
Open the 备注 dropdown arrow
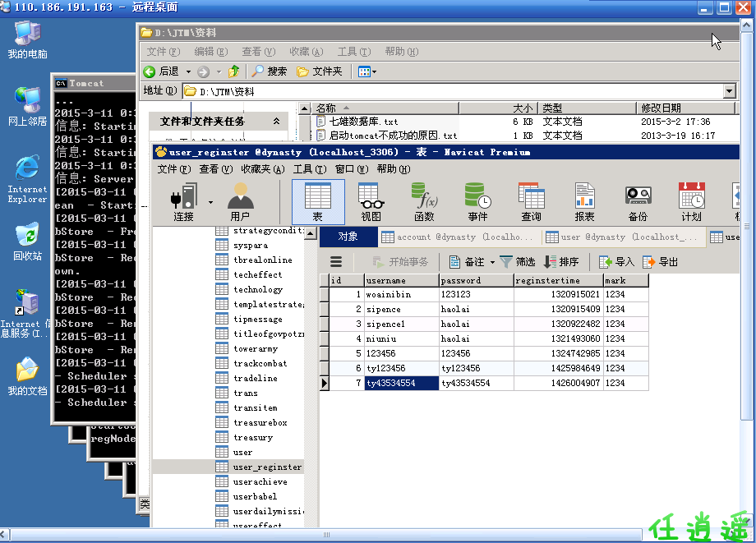(492, 262)
